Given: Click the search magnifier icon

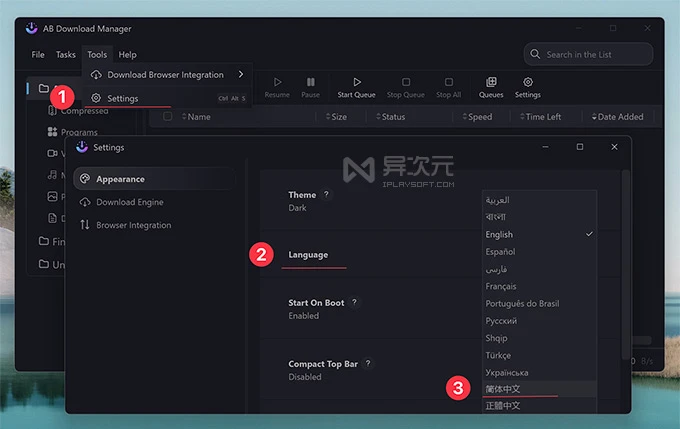Looking at the screenshot, I should (535, 54).
